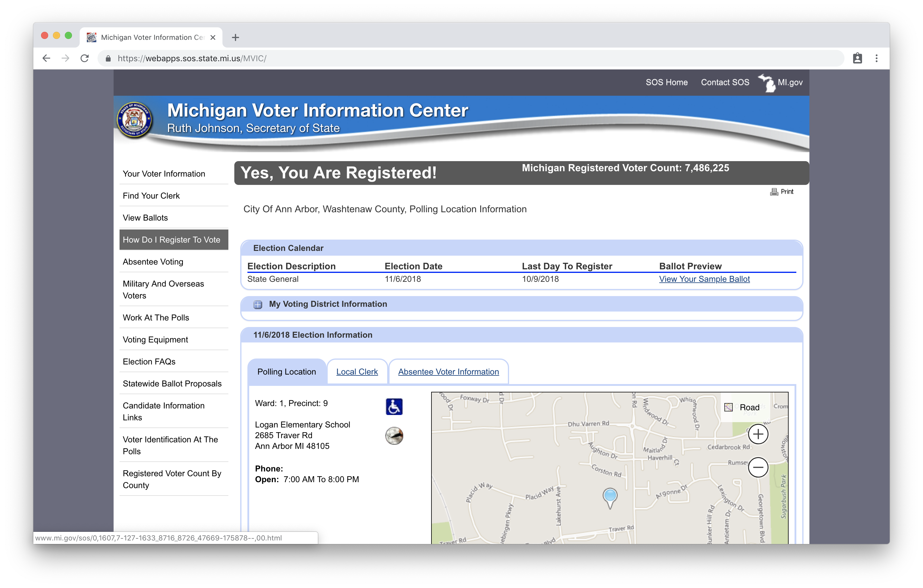Click View Your Sample Ballot link
923x588 pixels.
coord(704,279)
